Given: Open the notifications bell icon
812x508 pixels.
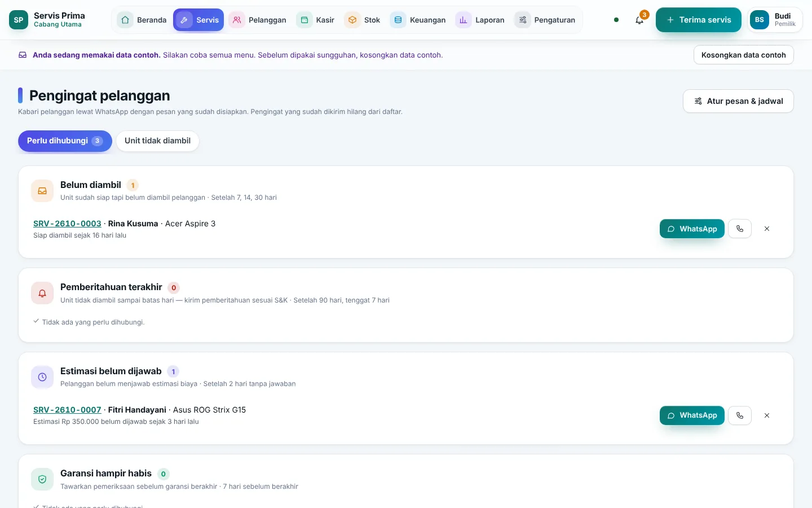Looking at the screenshot, I should 639,20.
